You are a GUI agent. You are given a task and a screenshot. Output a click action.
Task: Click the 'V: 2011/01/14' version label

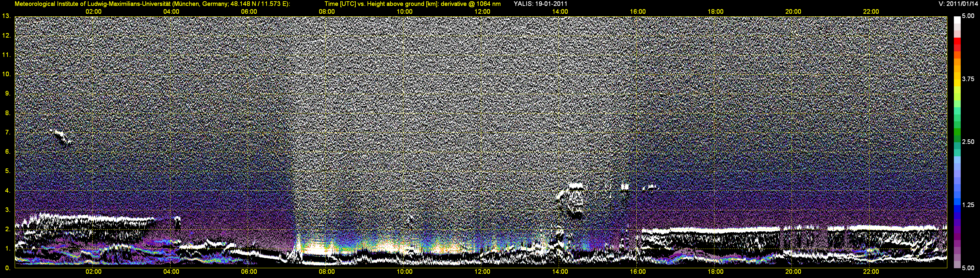click(x=957, y=4)
